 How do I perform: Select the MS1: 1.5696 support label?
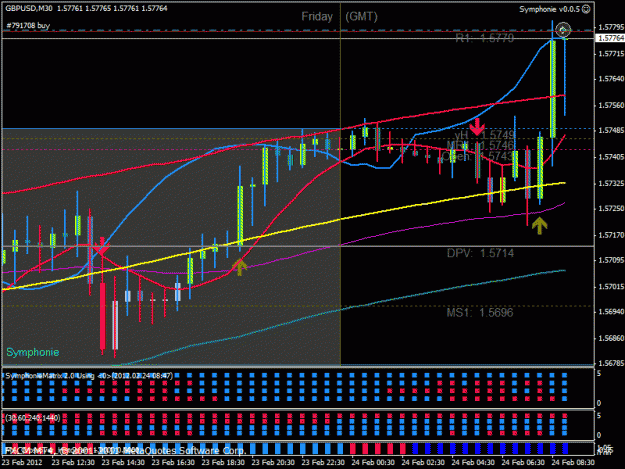point(480,312)
